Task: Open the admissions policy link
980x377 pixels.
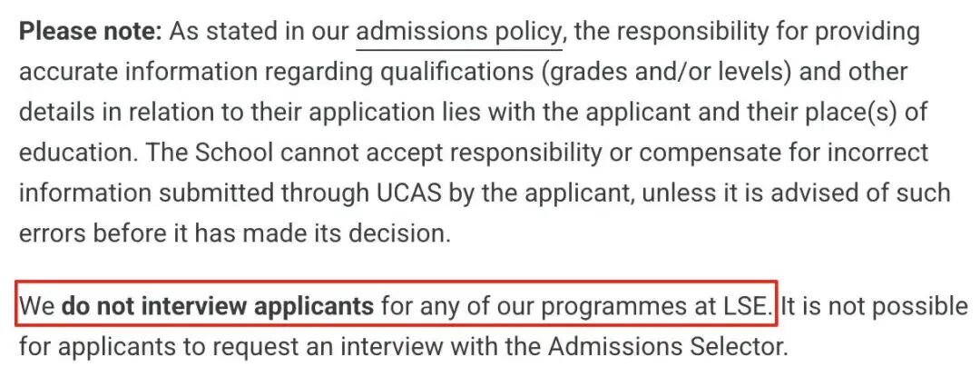Action: [458, 32]
